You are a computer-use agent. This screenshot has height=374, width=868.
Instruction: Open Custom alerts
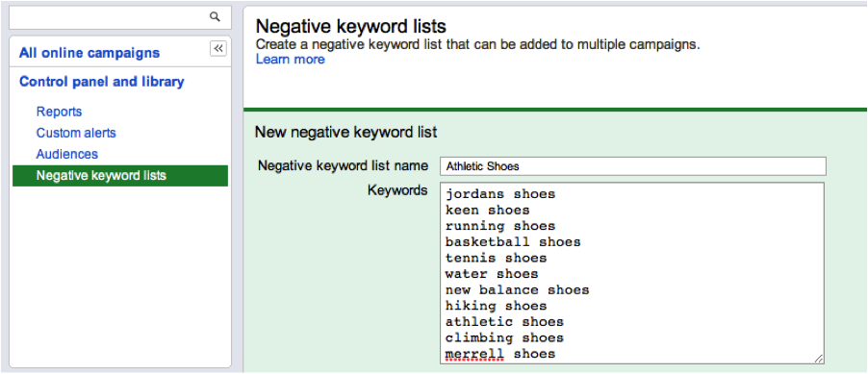76,134
